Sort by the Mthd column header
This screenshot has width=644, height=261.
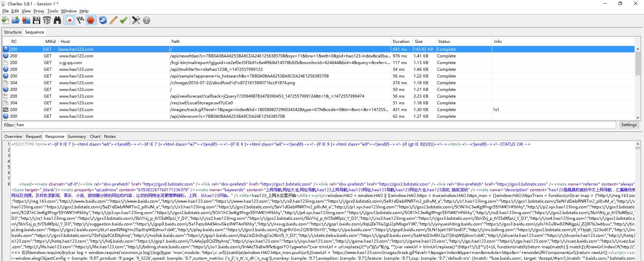[51, 41]
